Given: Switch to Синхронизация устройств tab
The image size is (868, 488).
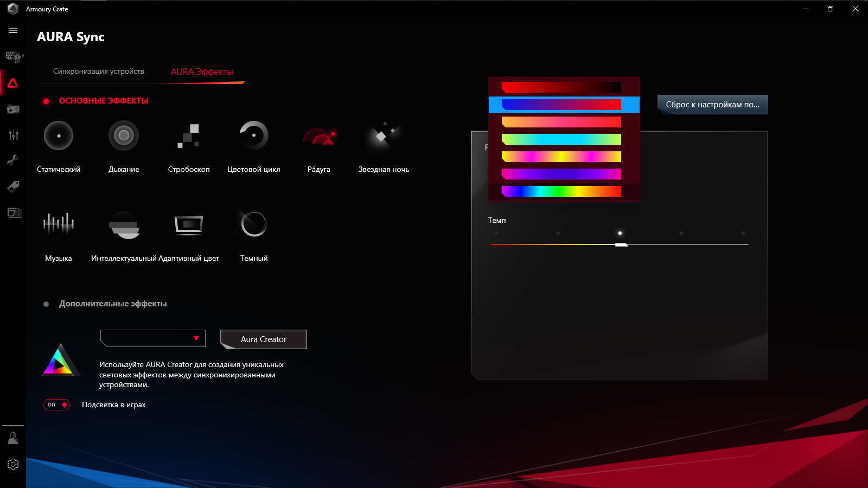Looking at the screenshot, I should pyautogui.click(x=99, y=72).
